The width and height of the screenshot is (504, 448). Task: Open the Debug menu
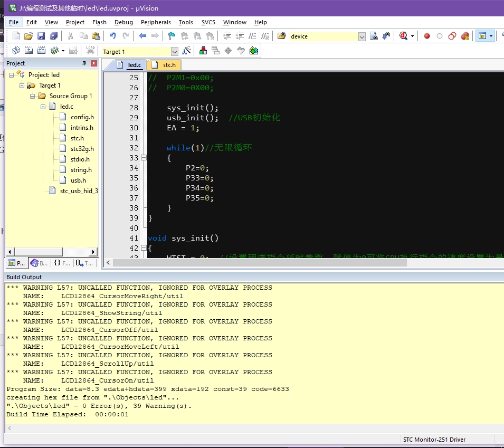coord(123,22)
